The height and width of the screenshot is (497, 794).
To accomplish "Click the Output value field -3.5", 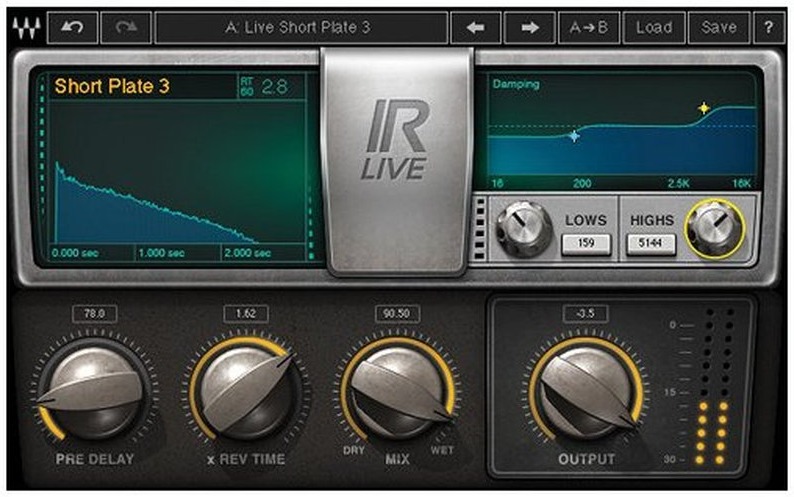I will 585,314.
